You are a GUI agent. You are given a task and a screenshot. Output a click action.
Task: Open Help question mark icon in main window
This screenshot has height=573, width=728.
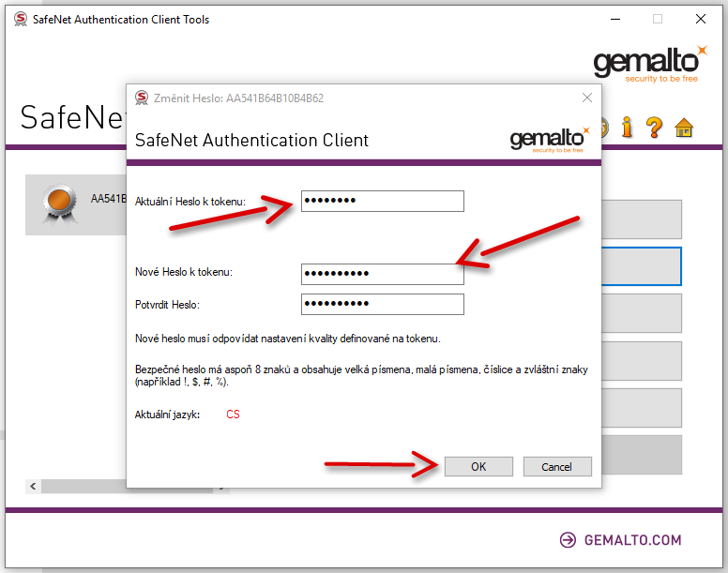click(x=654, y=128)
